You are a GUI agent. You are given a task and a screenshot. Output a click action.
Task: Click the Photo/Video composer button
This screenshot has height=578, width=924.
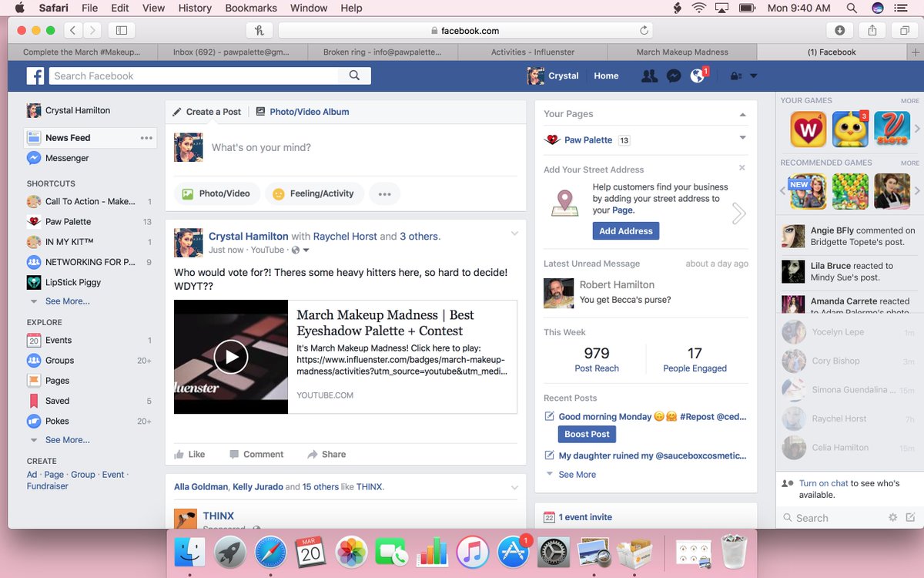pos(216,193)
